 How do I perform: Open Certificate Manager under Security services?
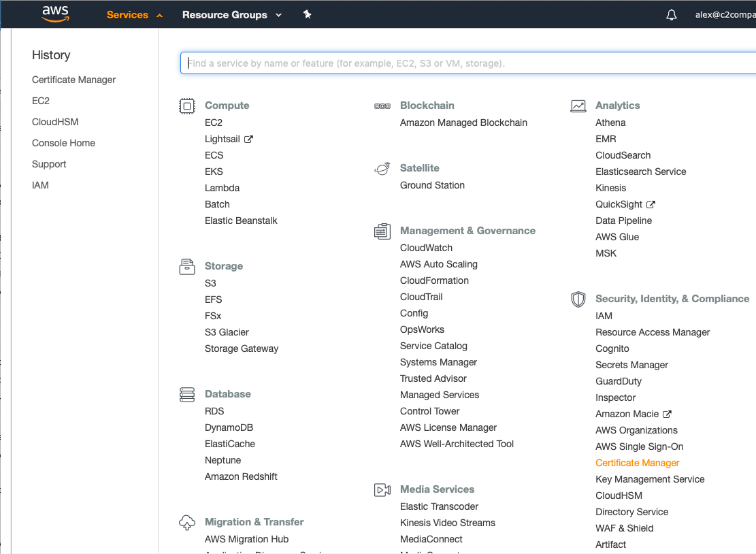(x=637, y=463)
